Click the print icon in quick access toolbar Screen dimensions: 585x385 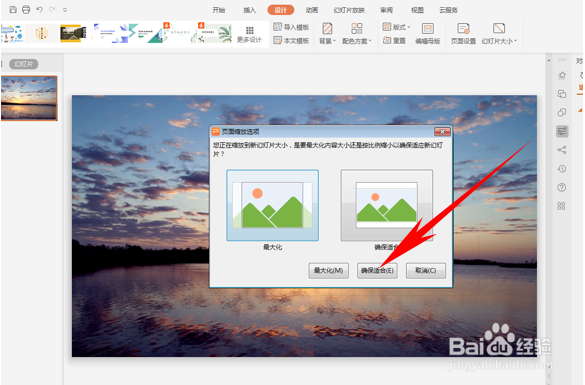pyautogui.click(x=26, y=10)
